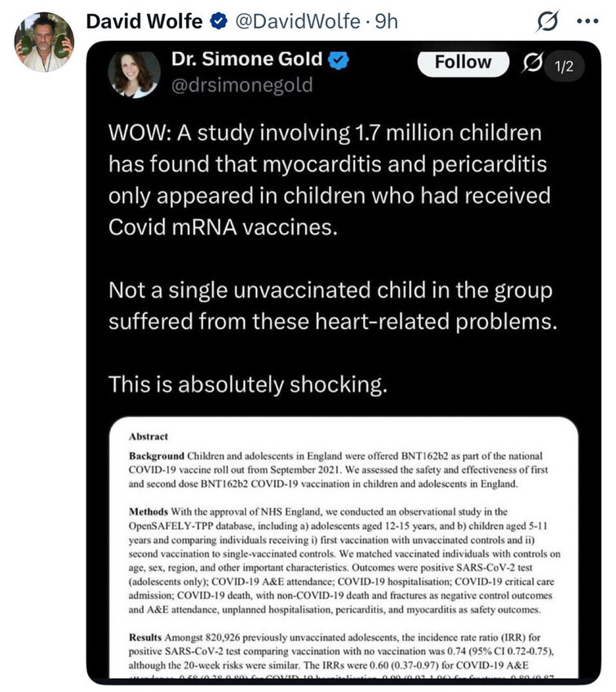Follow Dr. Simone Gold
The width and height of the screenshot is (616, 692).
tap(463, 62)
